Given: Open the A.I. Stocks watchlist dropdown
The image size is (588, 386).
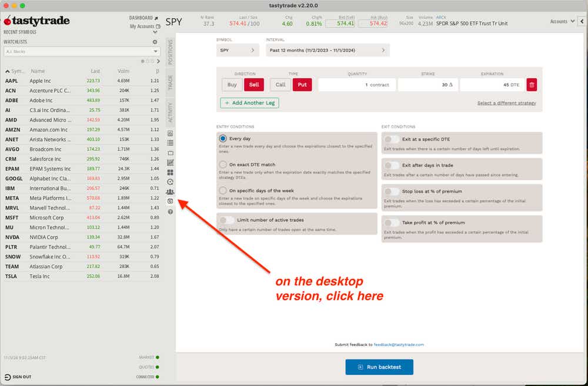Looking at the screenshot, I should 82,51.
